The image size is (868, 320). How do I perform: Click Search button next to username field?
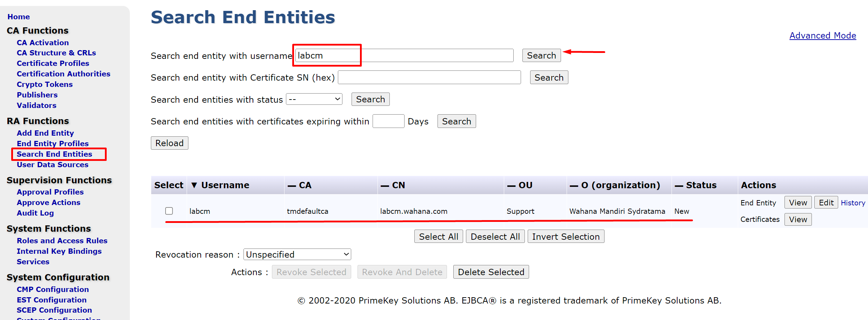(541, 55)
